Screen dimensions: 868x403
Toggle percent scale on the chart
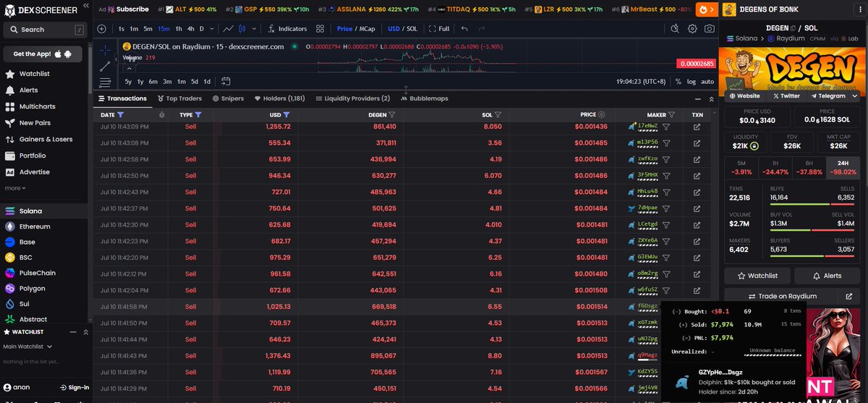(x=678, y=82)
